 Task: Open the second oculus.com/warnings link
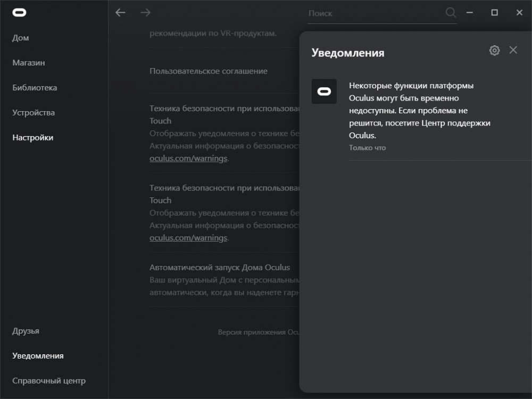click(x=188, y=238)
